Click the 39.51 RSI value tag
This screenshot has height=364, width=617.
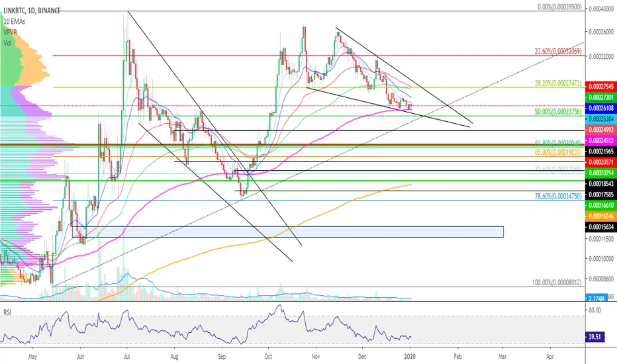[595, 337]
